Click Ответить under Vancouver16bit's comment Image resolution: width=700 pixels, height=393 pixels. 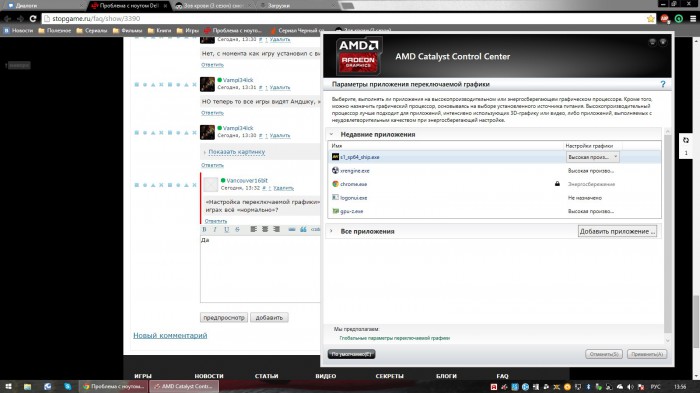pos(216,221)
